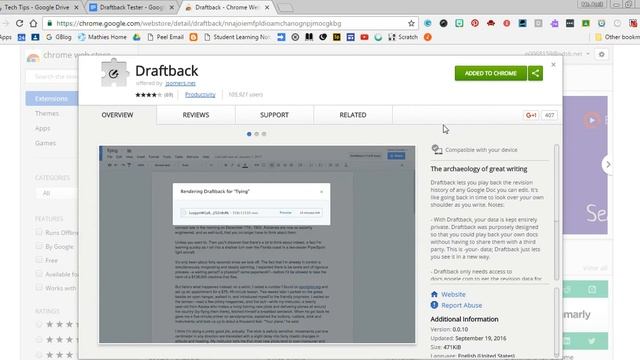The width and height of the screenshot is (640, 360).
Task: Select the first screenshot carousel dot
Action: (249, 134)
